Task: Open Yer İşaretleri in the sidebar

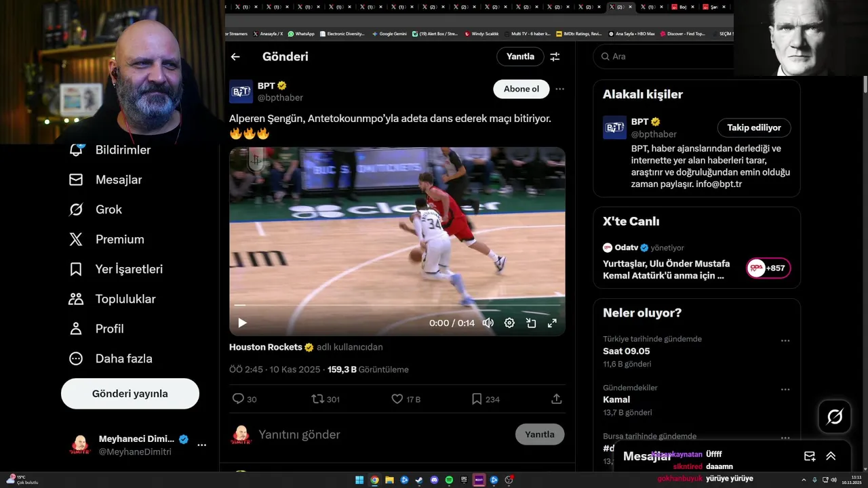Action: click(115, 269)
